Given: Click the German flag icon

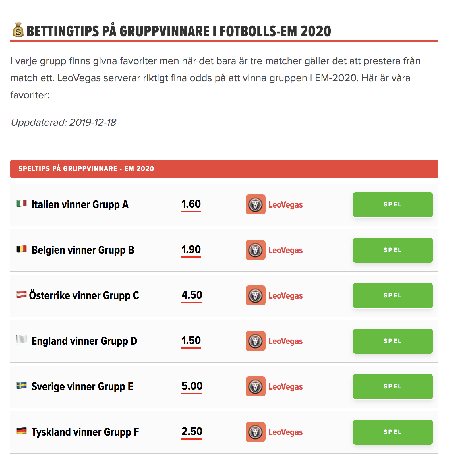Looking at the screenshot, I should tap(22, 431).
